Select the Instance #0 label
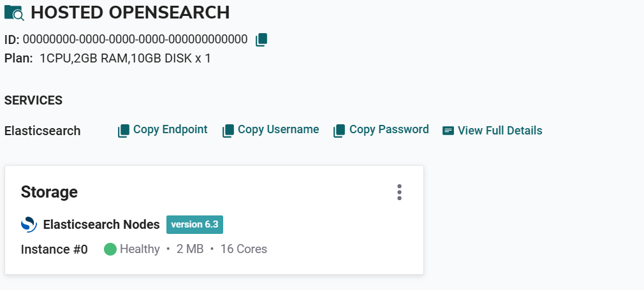This screenshot has height=290, width=644. [54, 249]
